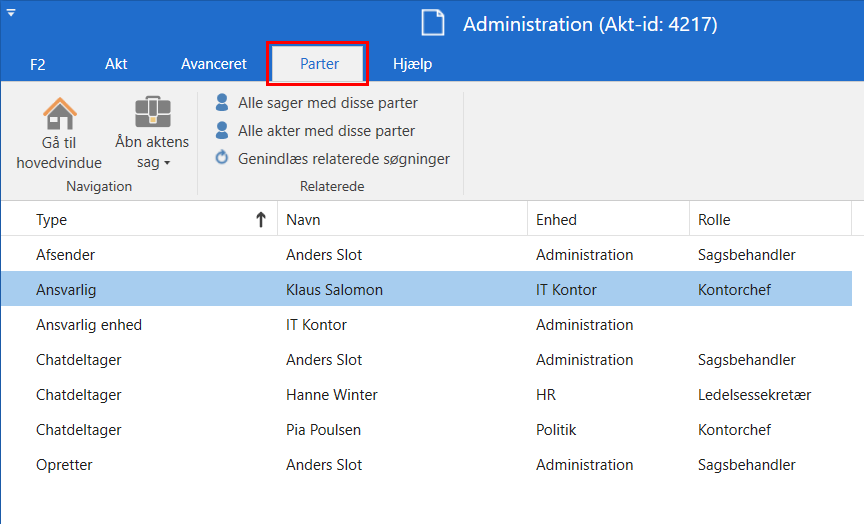
Task: Click person icon for Alle sager med disse parter
Action: pyautogui.click(x=222, y=102)
